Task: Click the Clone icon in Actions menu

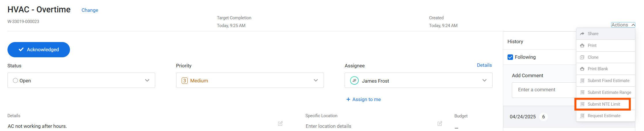Action: pos(582,57)
